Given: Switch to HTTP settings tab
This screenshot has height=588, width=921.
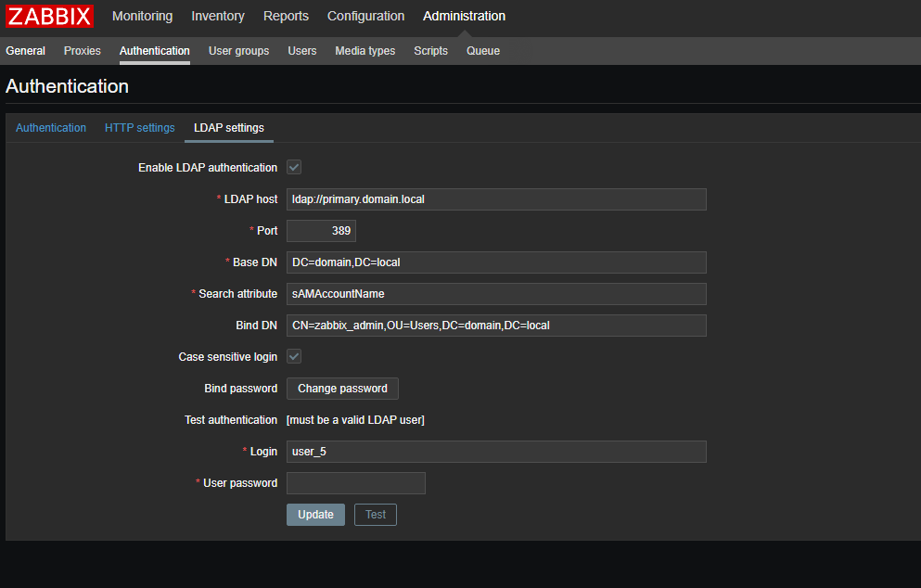Looking at the screenshot, I should (139, 128).
